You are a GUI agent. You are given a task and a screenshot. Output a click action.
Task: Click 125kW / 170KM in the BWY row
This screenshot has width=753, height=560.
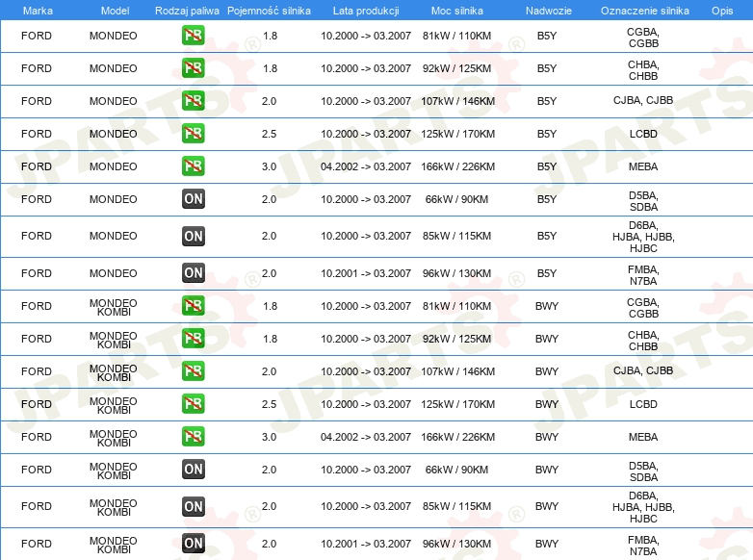tap(457, 404)
